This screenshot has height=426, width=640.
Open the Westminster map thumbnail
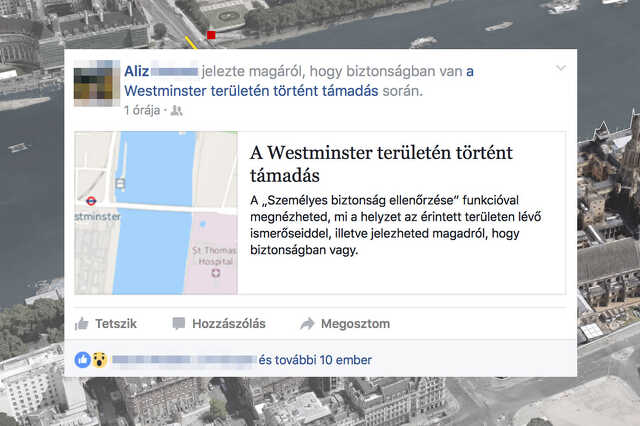coord(156,213)
